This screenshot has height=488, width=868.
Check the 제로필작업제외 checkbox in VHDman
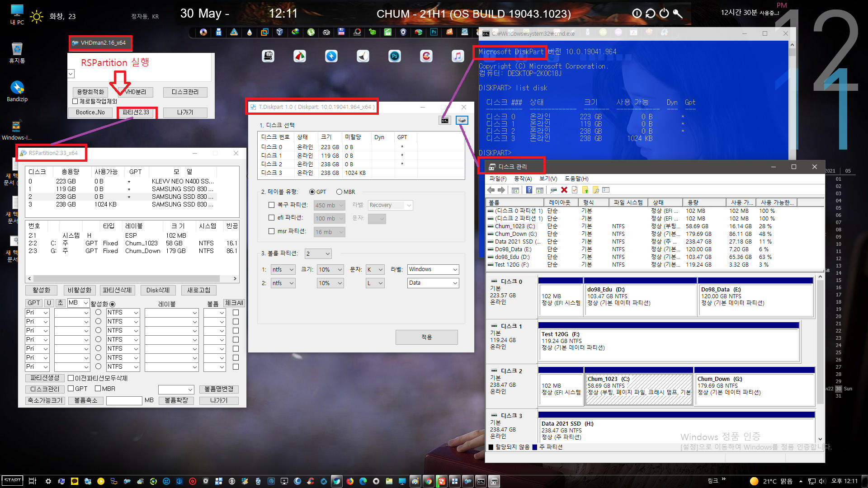click(x=75, y=101)
